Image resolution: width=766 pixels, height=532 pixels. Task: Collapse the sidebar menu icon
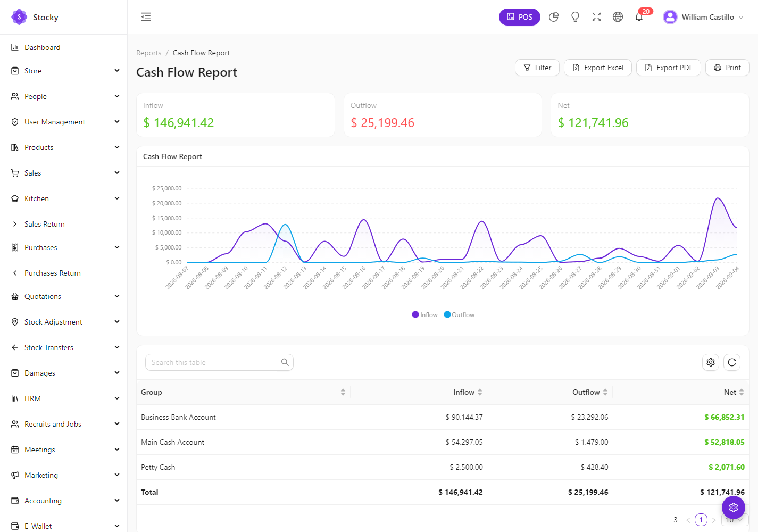[146, 17]
